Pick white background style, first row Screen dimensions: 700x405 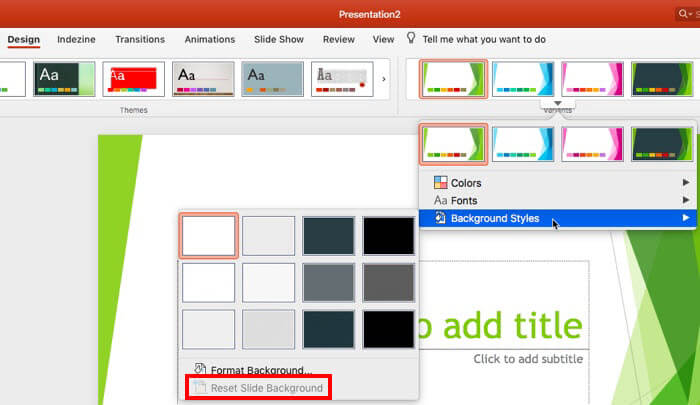208,236
